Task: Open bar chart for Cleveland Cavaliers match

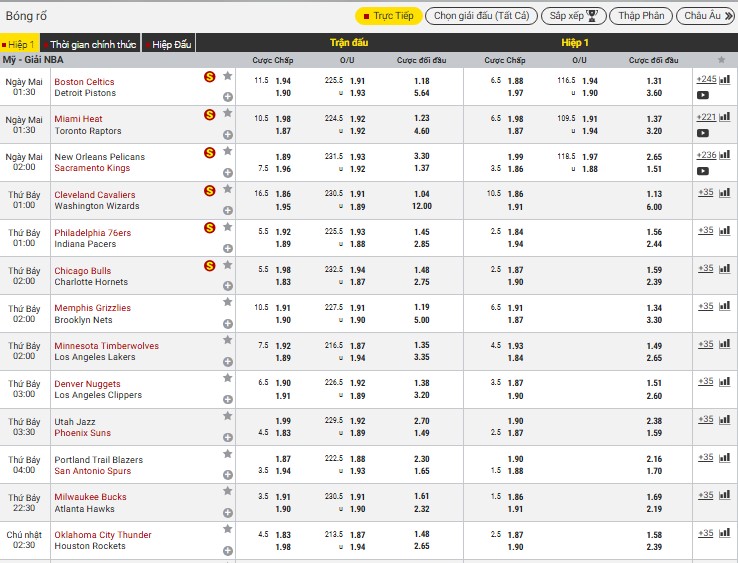Action: [x=725, y=193]
